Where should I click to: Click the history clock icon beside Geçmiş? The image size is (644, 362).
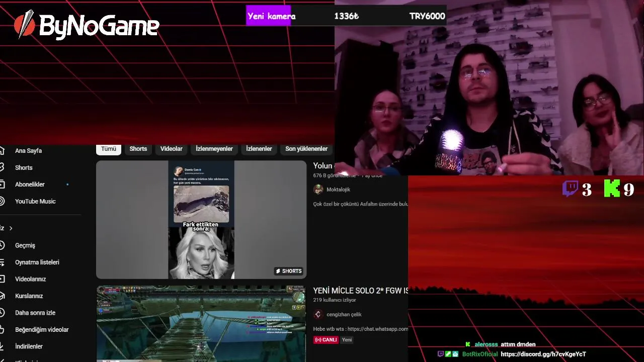pyautogui.click(x=2, y=245)
